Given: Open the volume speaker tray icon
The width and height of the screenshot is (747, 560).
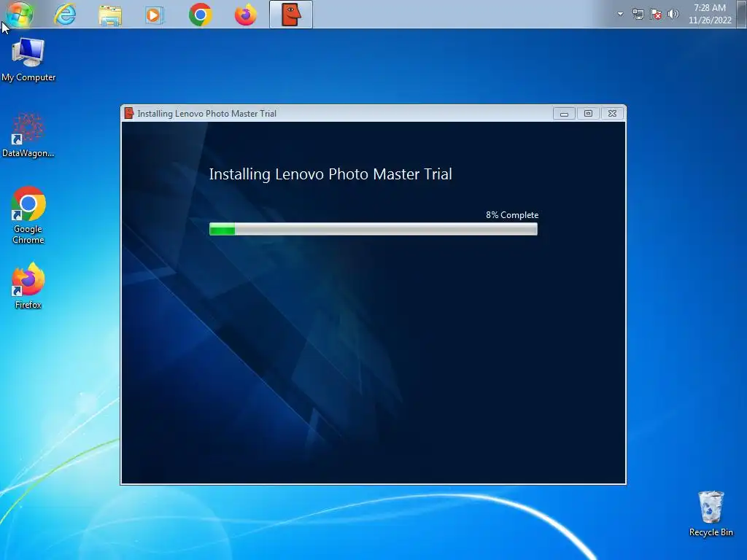Looking at the screenshot, I should pyautogui.click(x=673, y=15).
